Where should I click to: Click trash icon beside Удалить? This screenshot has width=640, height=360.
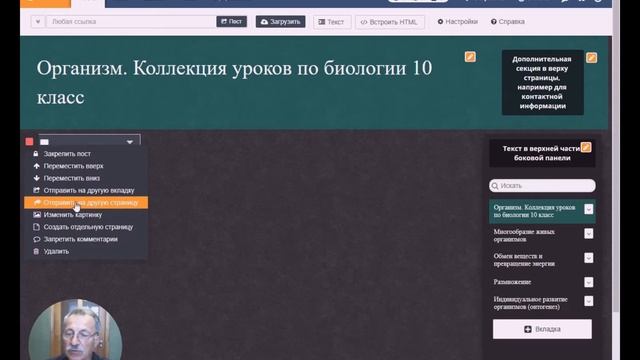coord(36,251)
